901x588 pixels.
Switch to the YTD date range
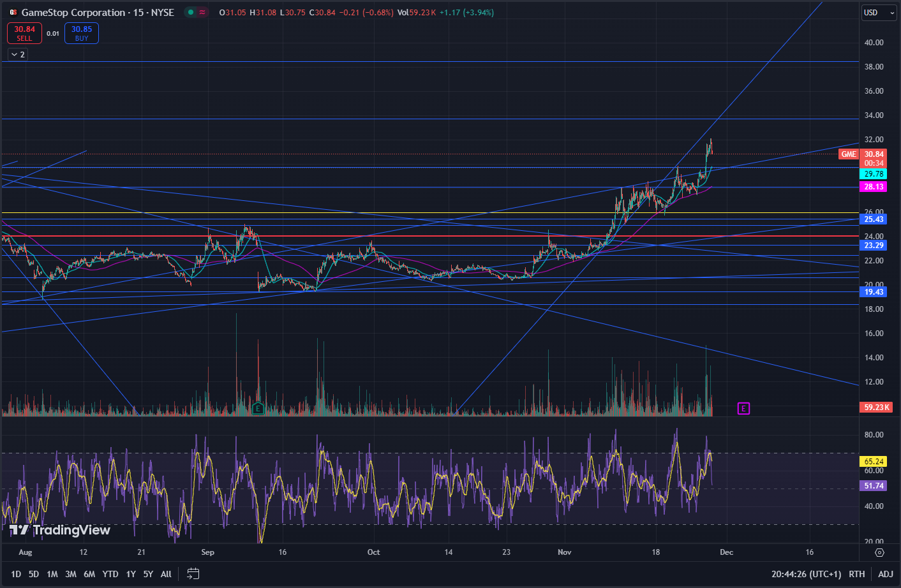(x=110, y=574)
